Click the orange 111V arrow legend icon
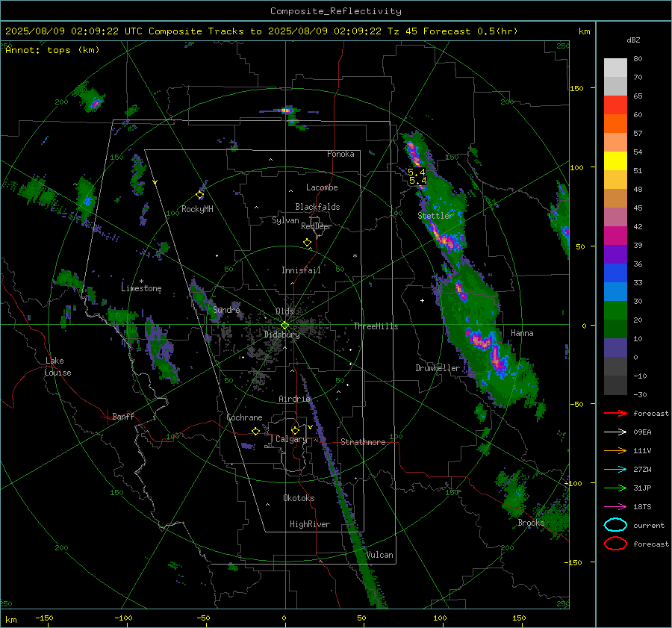672x628 pixels. pyautogui.click(x=615, y=450)
